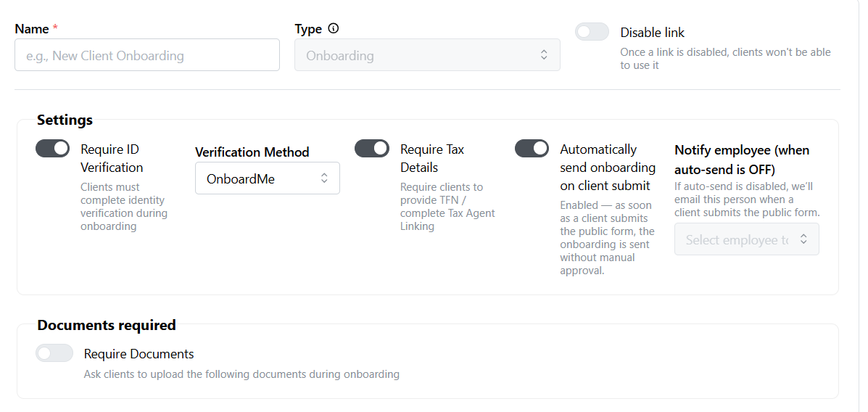Enable the Disable link toggle

(x=592, y=32)
